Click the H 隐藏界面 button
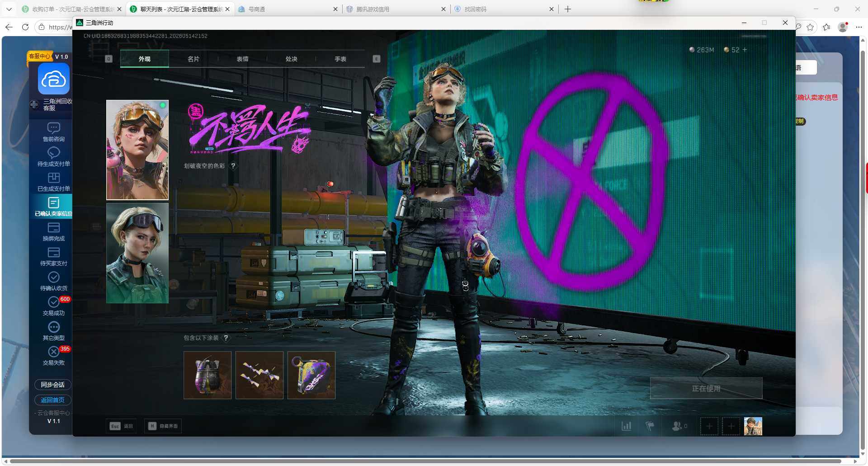This screenshot has height=466, width=868. click(163, 426)
